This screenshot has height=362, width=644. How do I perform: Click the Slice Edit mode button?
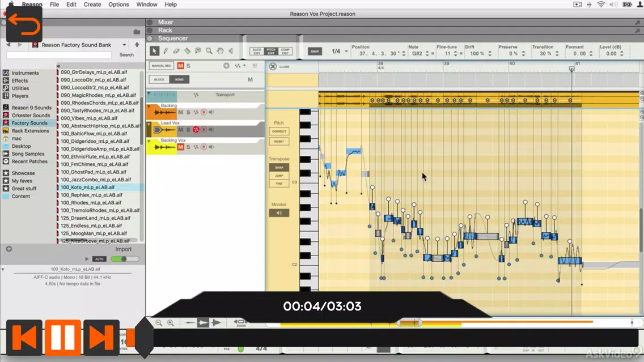coord(257,52)
